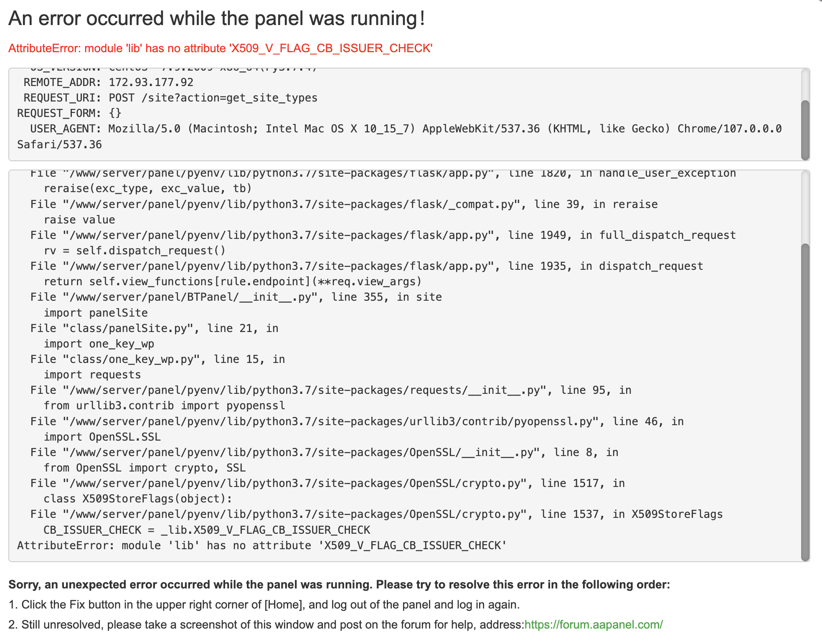Click the 'import requests' traceback line
Screen dimensions: 822x644
pyautogui.click(x=92, y=375)
